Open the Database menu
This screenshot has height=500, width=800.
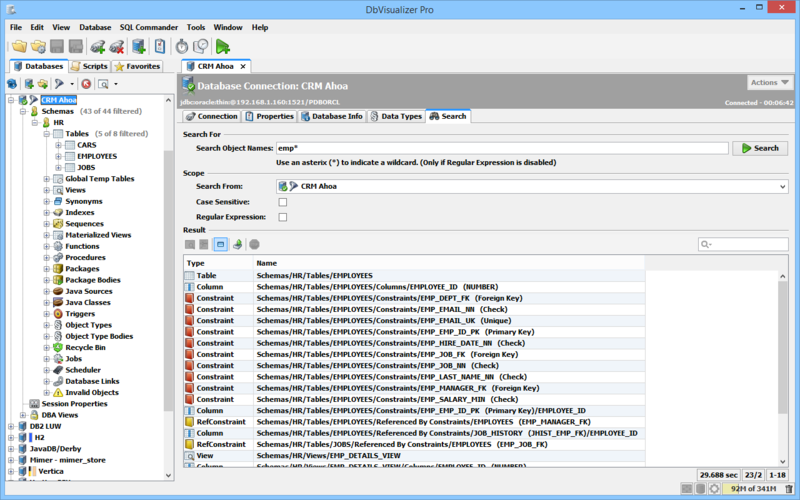point(95,28)
